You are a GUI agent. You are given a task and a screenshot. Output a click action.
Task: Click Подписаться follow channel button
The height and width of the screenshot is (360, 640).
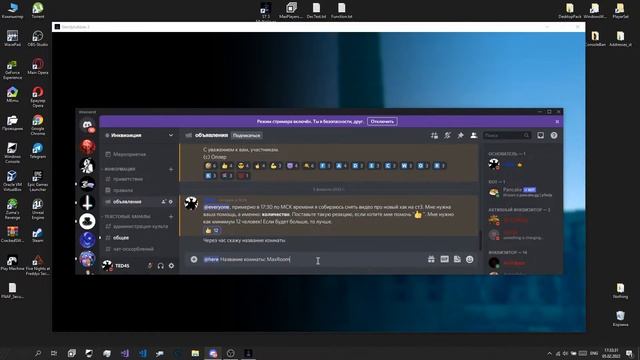click(x=247, y=136)
